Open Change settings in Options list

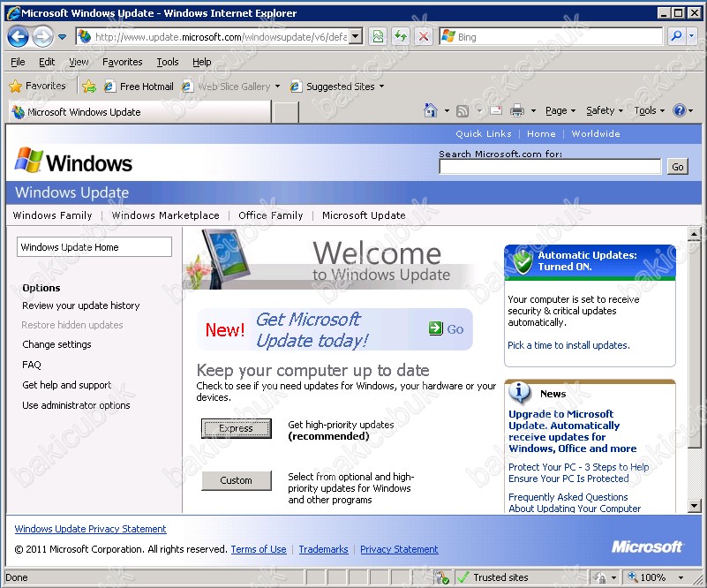click(56, 344)
